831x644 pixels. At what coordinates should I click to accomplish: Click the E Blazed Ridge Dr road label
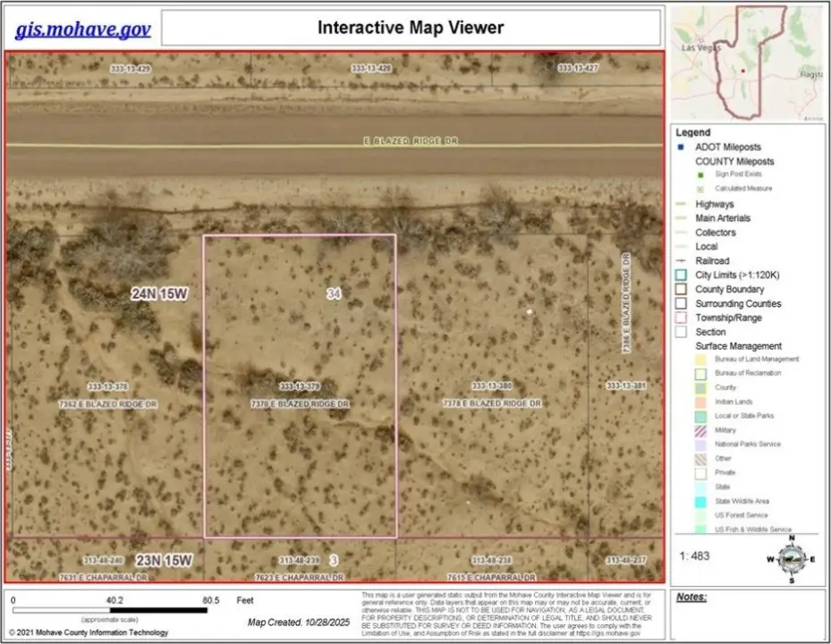pyautogui.click(x=411, y=141)
